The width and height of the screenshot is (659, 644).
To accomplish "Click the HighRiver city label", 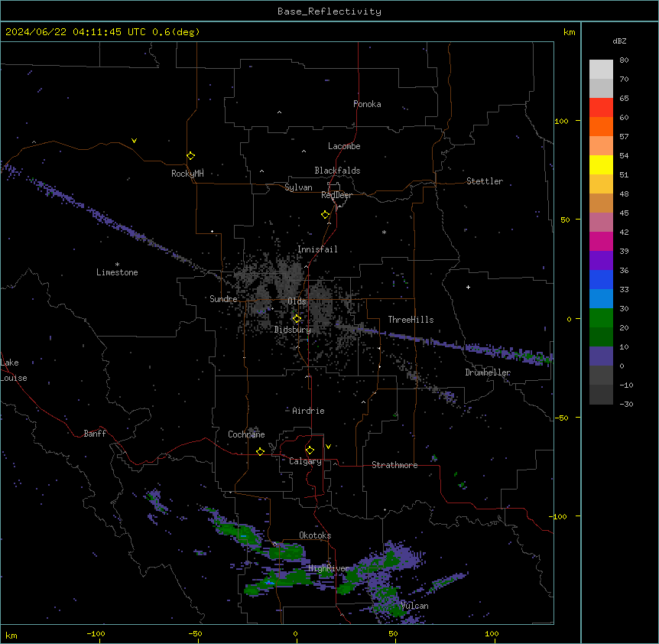I will 329,569.
